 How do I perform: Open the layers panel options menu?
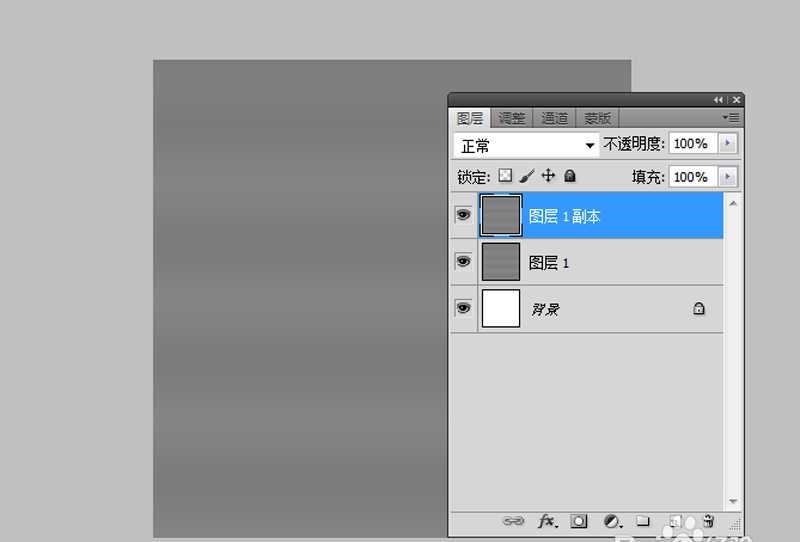(x=731, y=117)
